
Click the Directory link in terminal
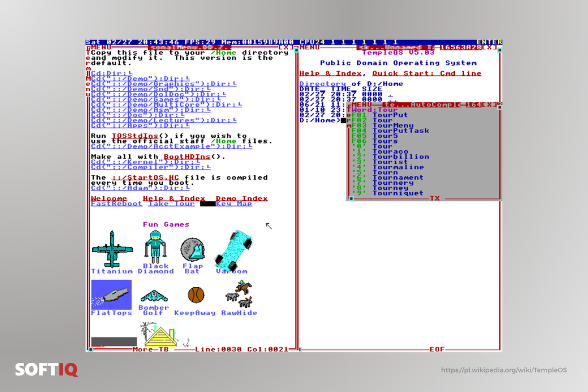point(323,84)
